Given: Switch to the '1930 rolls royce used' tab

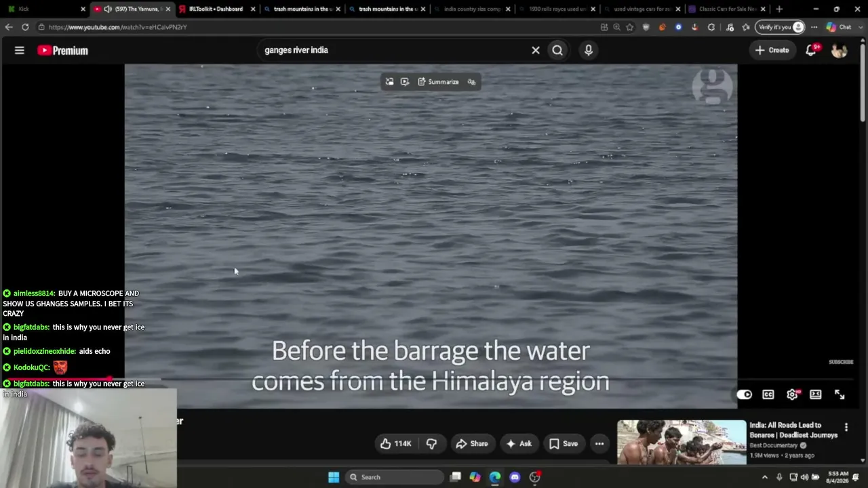Looking at the screenshot, I should pos(557,9).
